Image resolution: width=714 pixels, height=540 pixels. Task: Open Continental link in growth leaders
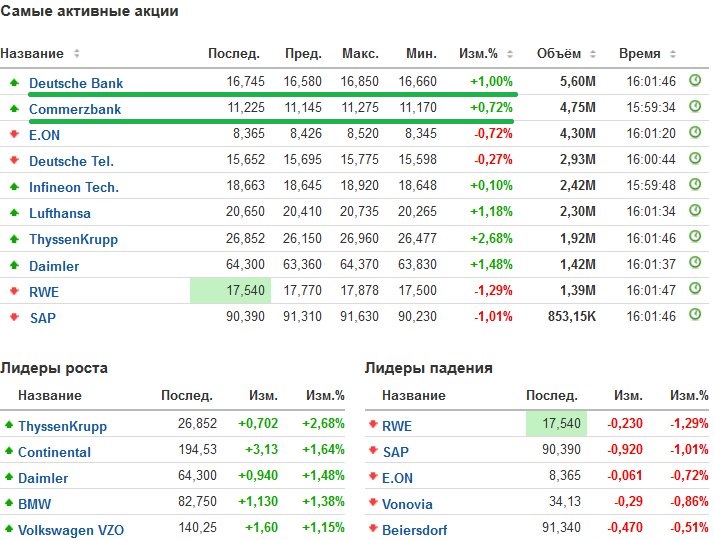(x=54, y=452)
